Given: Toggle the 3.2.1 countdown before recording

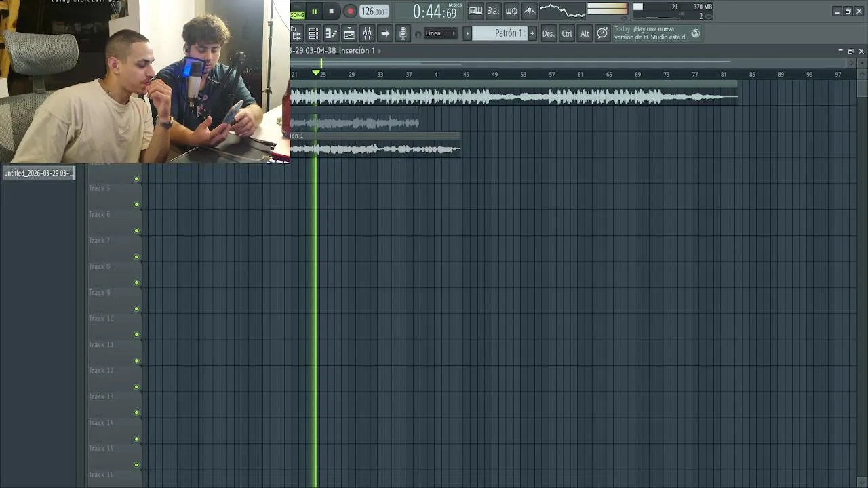Looking at the screenshot, I should (493, 11).
